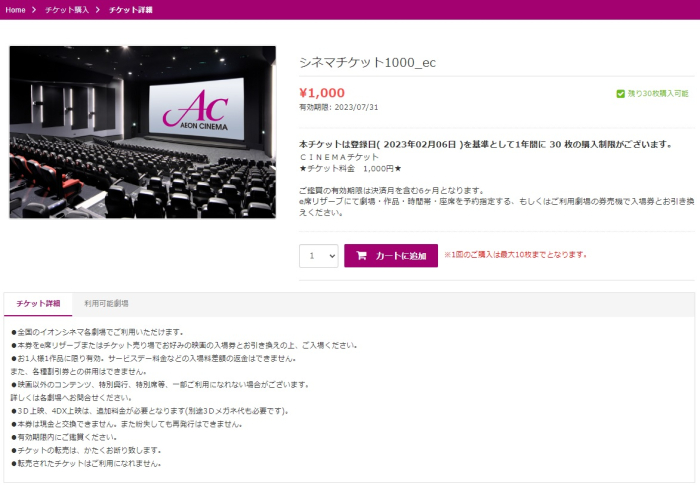This screenshot has height=485, width=700.
Task: Click the Home breadcrumb link
Action: click(x=15, y=9)
